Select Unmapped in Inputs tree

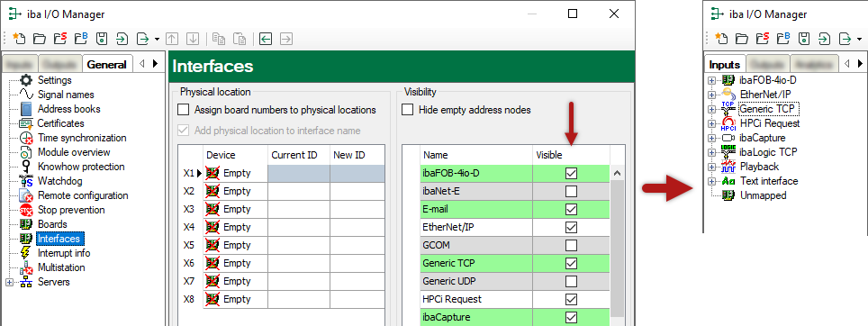764,195
